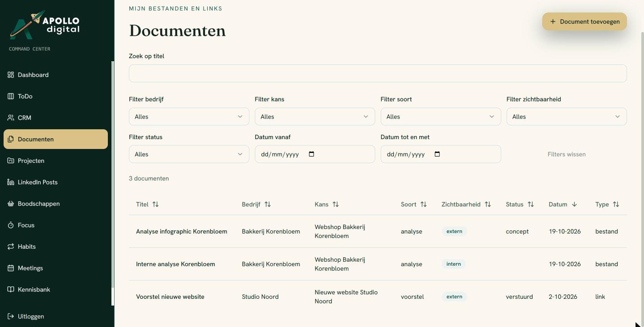
Task: Sort by Zichtbaarheid using arrows icon
Action: 488,204
